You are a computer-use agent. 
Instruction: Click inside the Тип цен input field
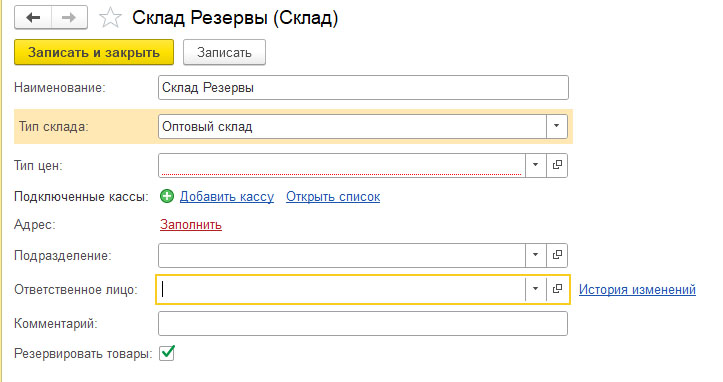point(342,165)
